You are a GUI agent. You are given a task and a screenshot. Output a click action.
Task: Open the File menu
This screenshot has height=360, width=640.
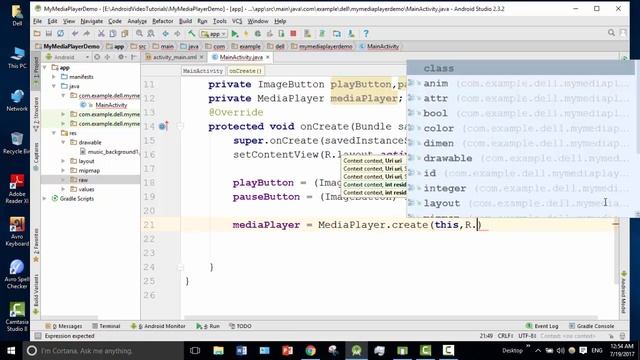[38, 21]
